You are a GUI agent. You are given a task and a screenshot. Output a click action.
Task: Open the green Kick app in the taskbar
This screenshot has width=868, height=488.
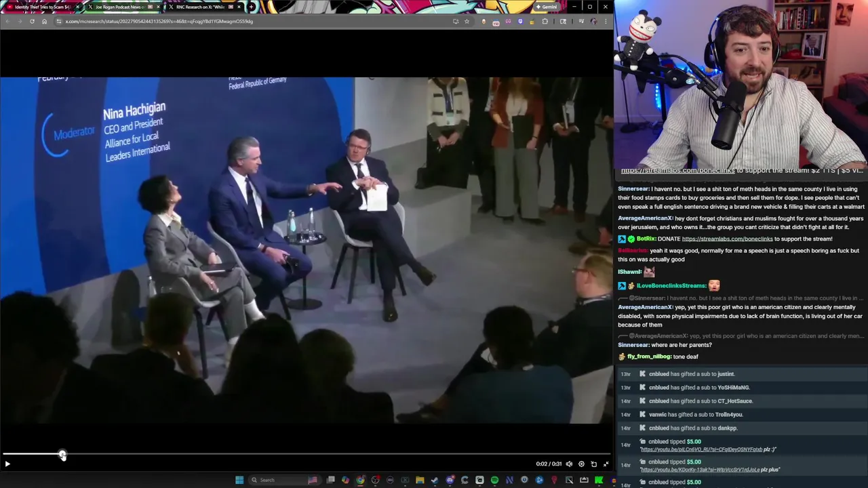pos(599,480)
